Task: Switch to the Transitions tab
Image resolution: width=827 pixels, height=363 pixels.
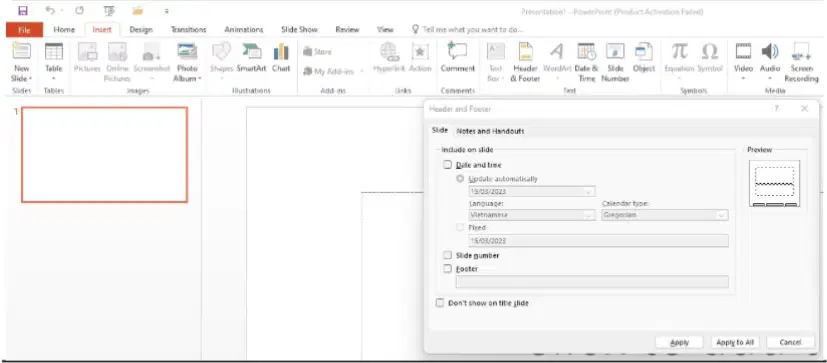Action: coord(188,30)
